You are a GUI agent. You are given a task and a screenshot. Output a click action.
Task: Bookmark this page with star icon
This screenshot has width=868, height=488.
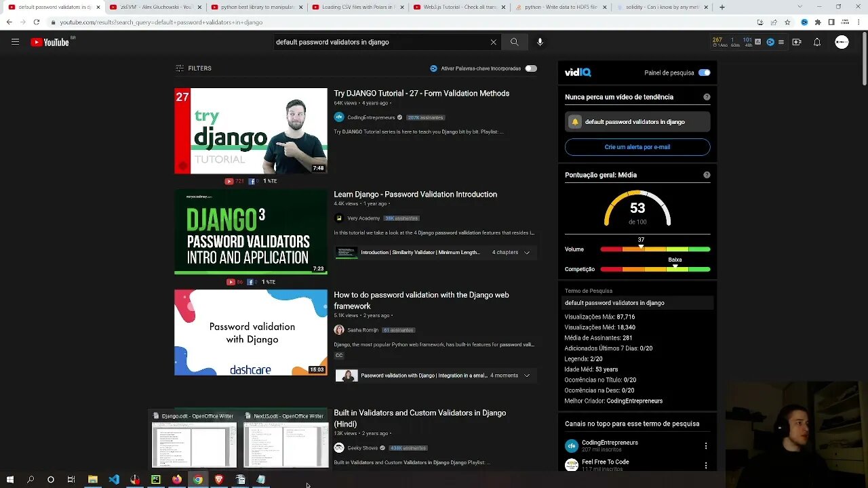pyautogui.click(x=787, y=22)
